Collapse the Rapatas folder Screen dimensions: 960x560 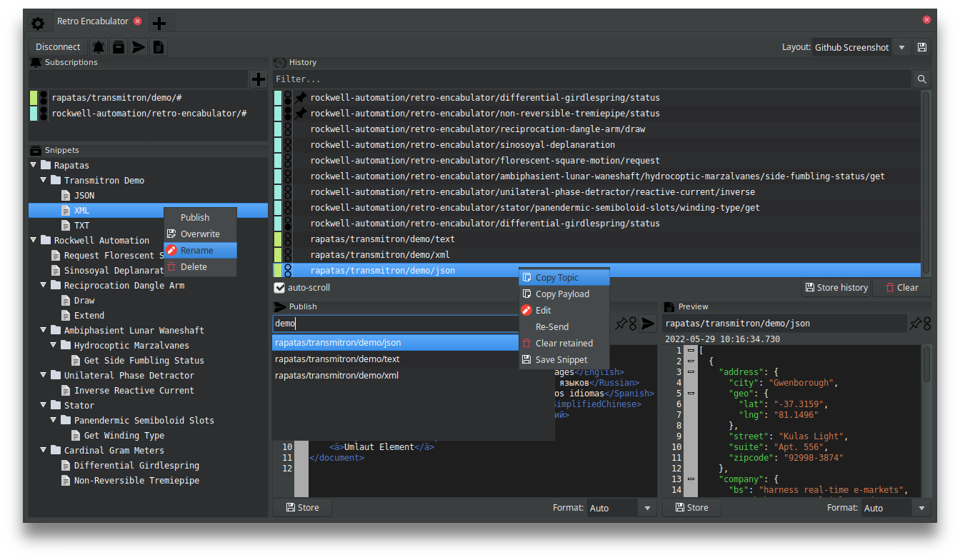point(34,165)
